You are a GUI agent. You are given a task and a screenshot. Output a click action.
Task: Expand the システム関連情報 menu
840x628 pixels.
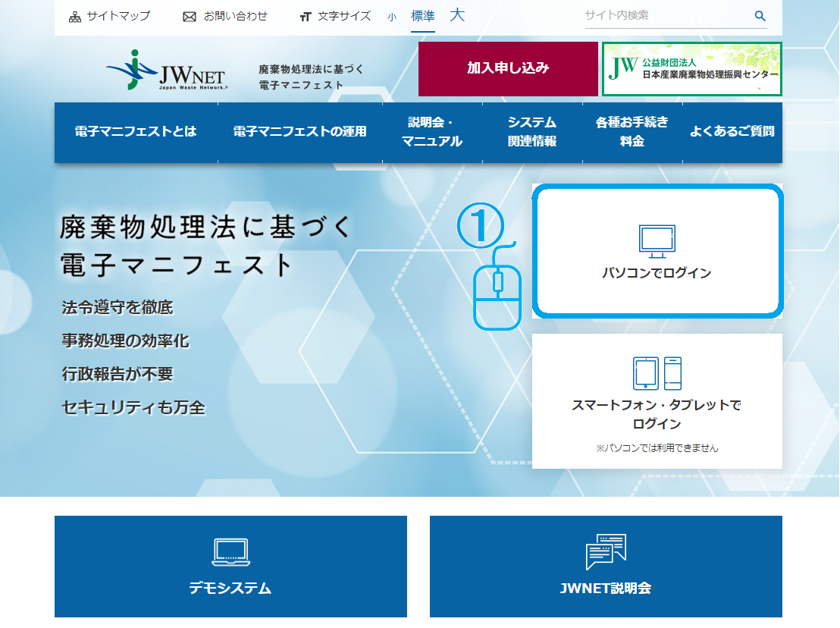[x=532, y=132]
